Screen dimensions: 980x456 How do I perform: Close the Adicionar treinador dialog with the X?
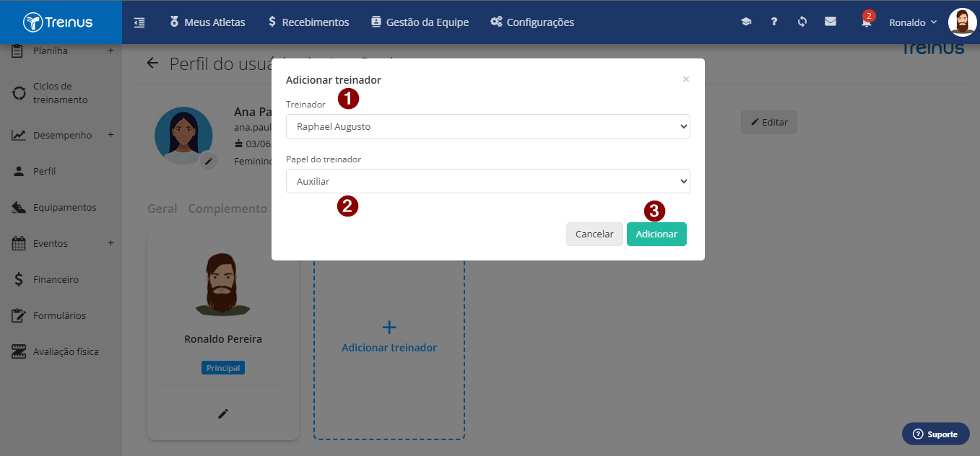click(686, 79)
